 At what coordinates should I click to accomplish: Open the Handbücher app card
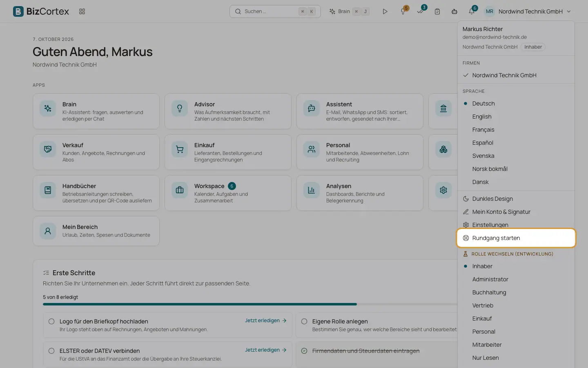tap(96, 193)
